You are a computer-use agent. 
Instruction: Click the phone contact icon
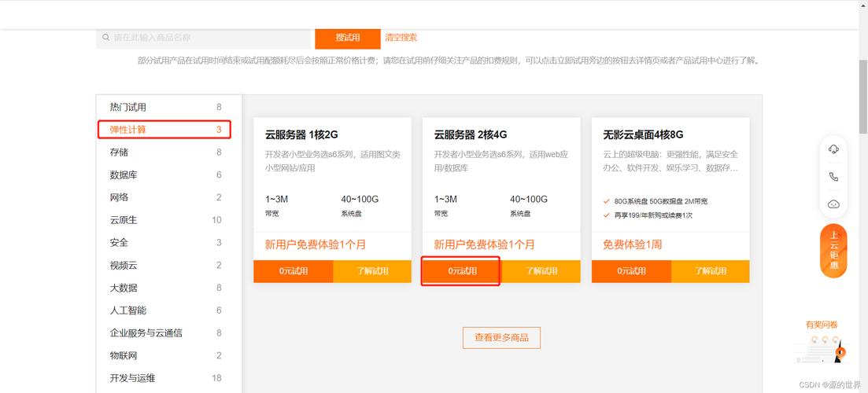833,177
